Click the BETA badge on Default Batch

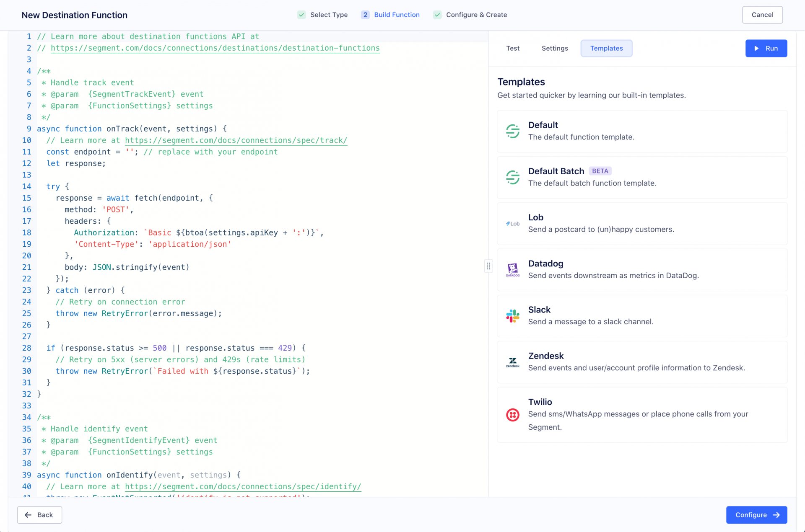click(x=600, y=171)
